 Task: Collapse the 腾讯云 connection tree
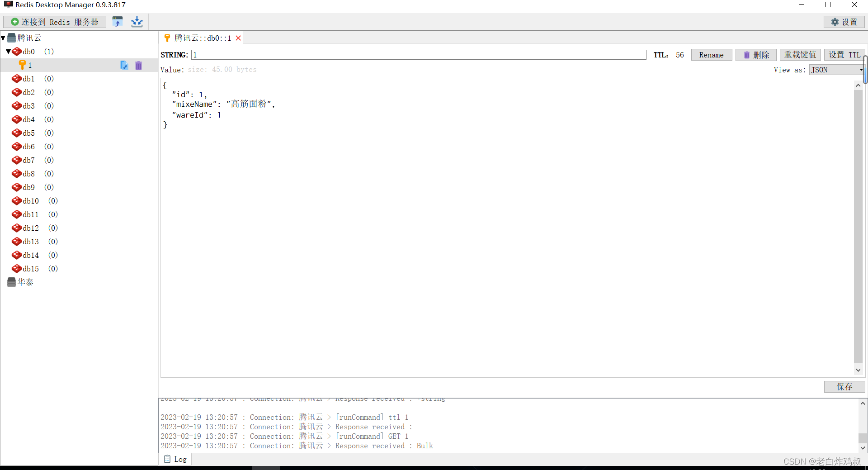coord(3,38)
